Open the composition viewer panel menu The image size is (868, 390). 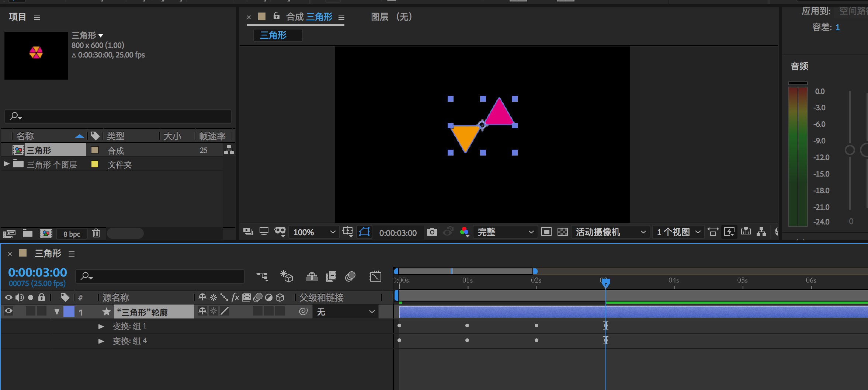[341, 17]
